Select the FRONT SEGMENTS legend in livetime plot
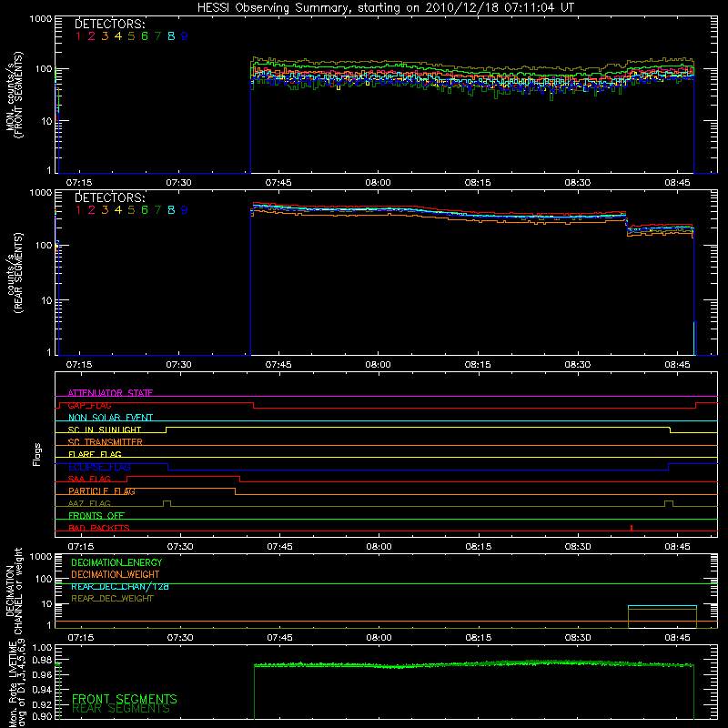Image resolution: width=728 pixels, height=728 pixels. (x=125, y=699)
